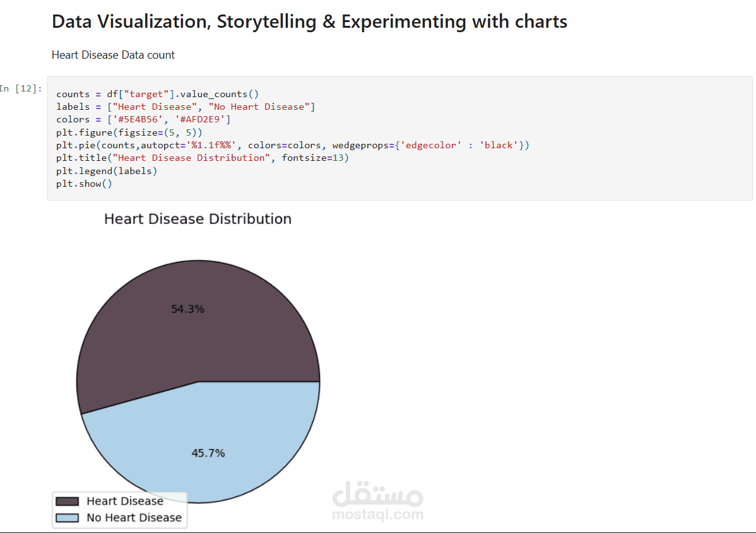Click the plt.show() line

point(84,184)
